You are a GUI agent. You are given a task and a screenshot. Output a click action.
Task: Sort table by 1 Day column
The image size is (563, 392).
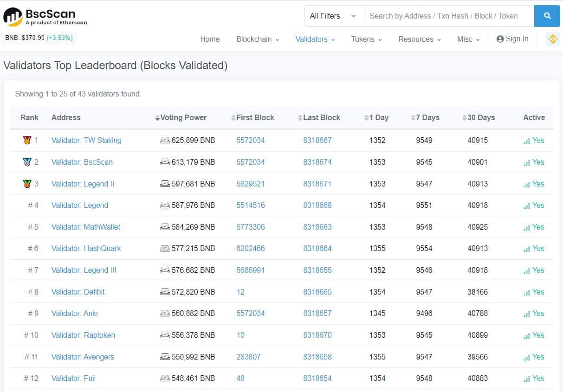coord(376,117)
